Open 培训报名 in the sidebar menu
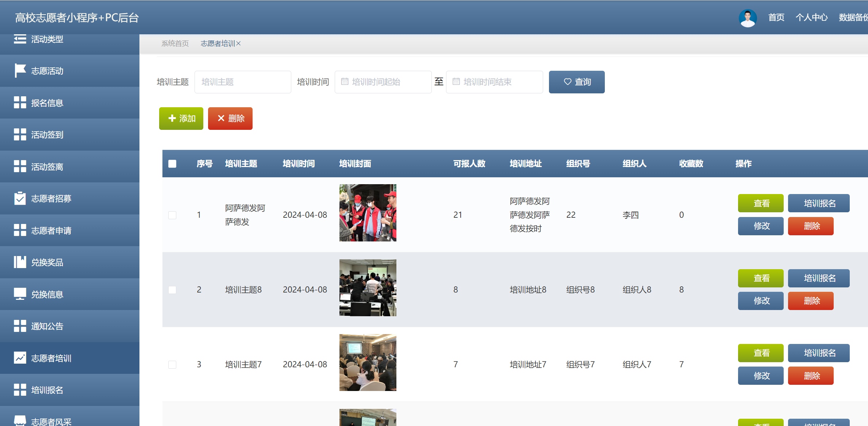 click(70, 390)
